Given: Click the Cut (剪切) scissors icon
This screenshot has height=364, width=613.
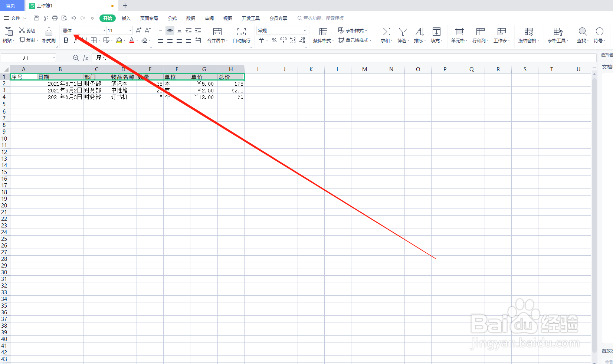Looking at the screenshot, I should point(22,30).
